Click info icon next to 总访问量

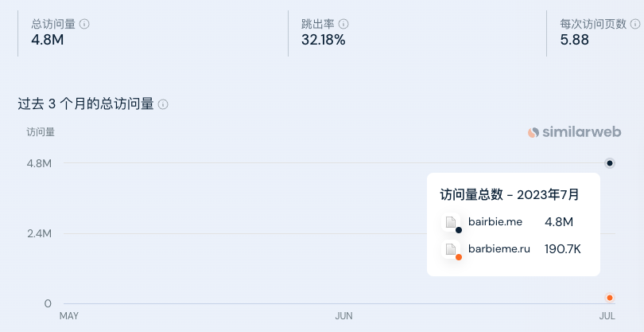point(84,24)
